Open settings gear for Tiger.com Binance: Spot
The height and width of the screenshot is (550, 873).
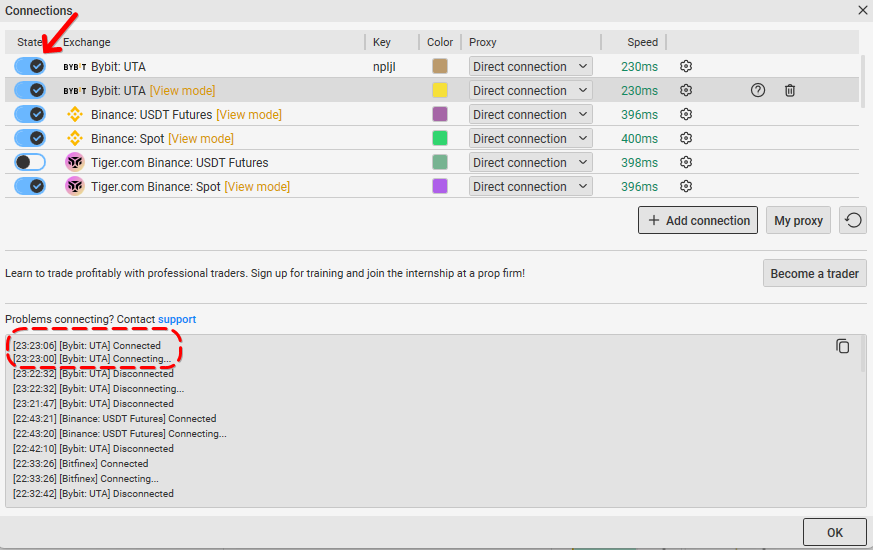(686, 186)
